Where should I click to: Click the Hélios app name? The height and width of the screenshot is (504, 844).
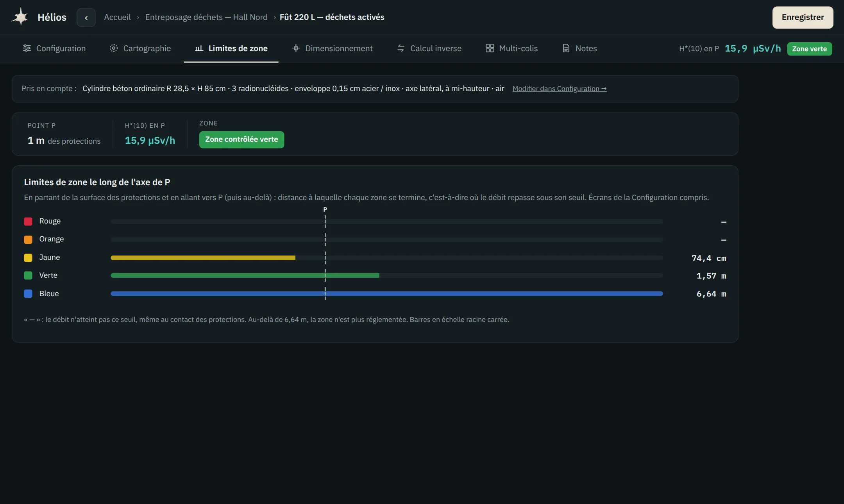tap(52, 17)
